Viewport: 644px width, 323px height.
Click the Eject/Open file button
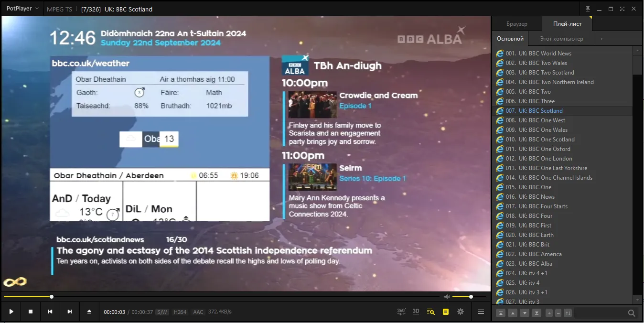click(x=89, y=312)
